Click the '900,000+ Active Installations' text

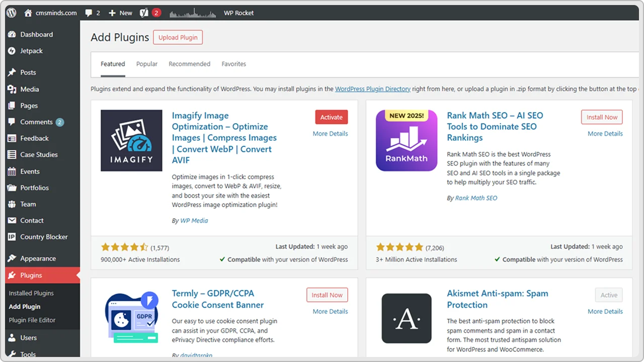pyautogui.click(x=140, y=260)
